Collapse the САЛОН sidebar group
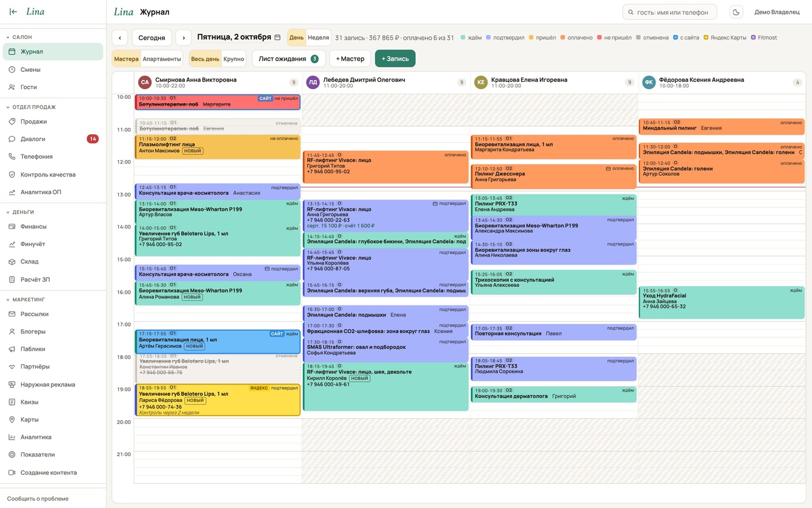Viewport: 812px width, 508px height. (x=53, y=37)
